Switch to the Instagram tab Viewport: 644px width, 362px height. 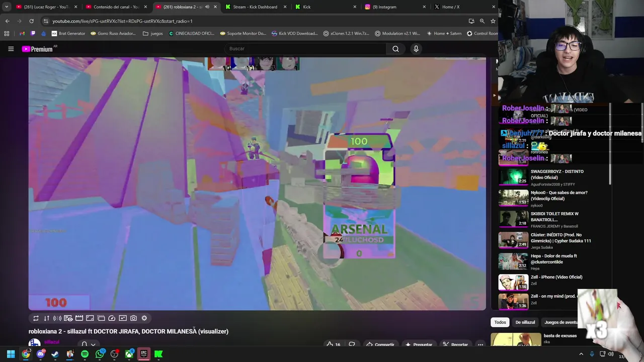pyautogui.click(x=395, y=7)
